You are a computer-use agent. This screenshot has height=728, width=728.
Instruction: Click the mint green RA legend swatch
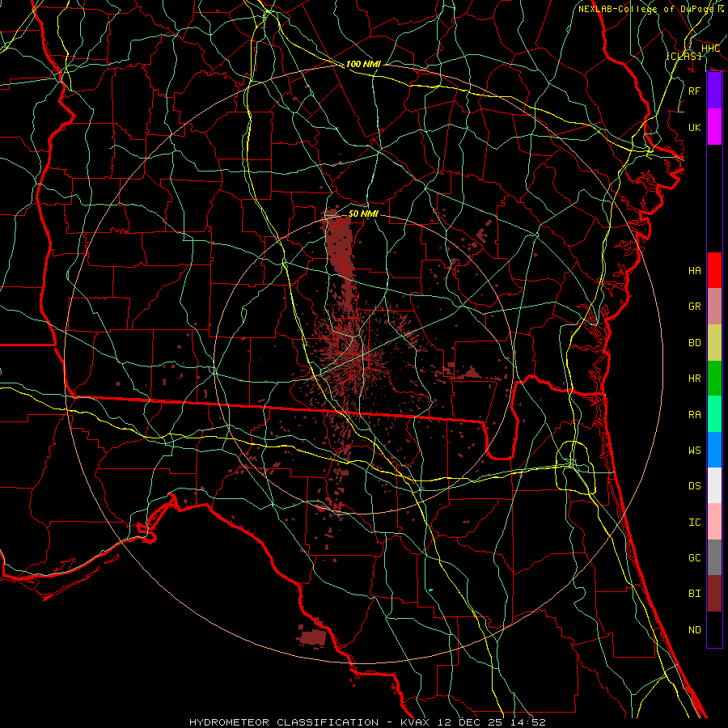(x=714, y=414)
